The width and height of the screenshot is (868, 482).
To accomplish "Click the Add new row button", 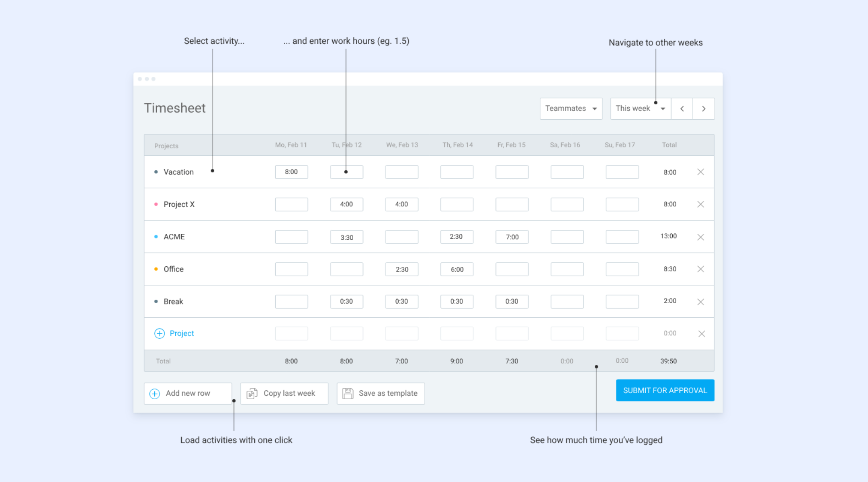I will click(x=188, y=393).
